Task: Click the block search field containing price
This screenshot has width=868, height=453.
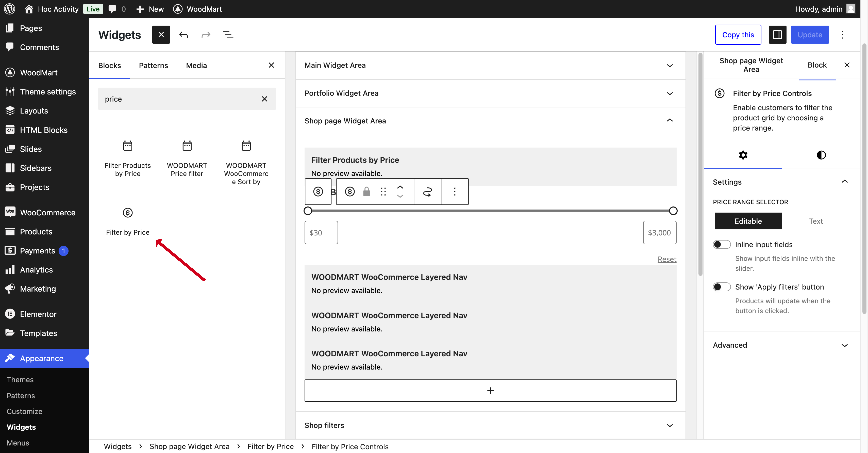Action: (187, 99)
